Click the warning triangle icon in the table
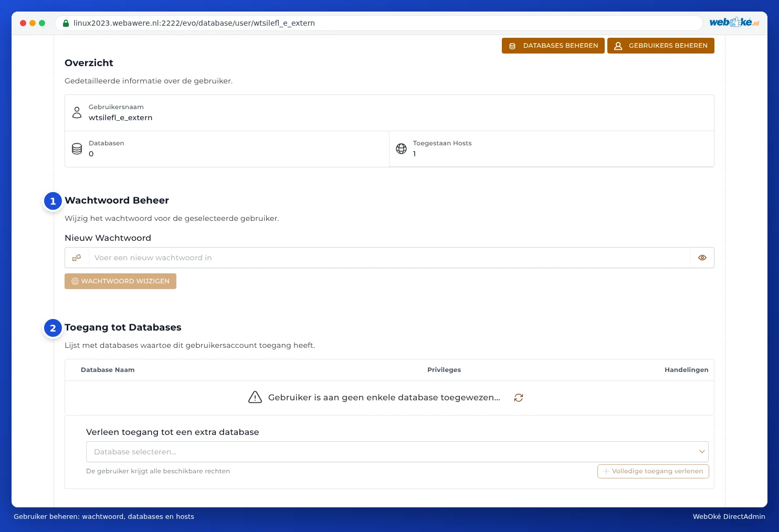This screenshot has width=779, height=532. (255, 397)
